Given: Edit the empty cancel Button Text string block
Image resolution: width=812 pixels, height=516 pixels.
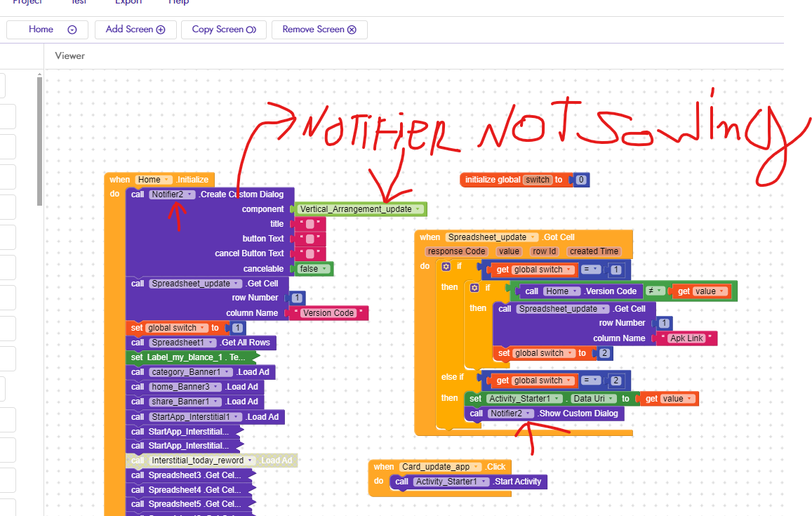Looking at the screenshot, I should coord(310,254).
